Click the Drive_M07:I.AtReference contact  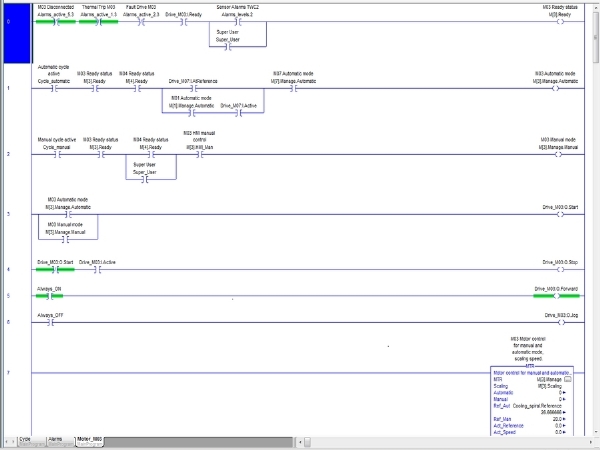[x=194, y=89]
